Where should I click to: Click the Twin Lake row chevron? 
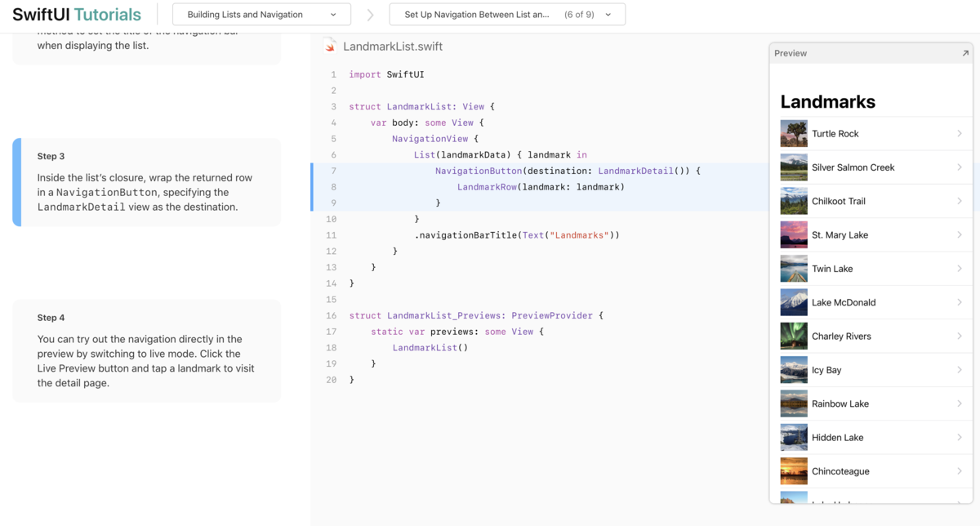point(960,269)
